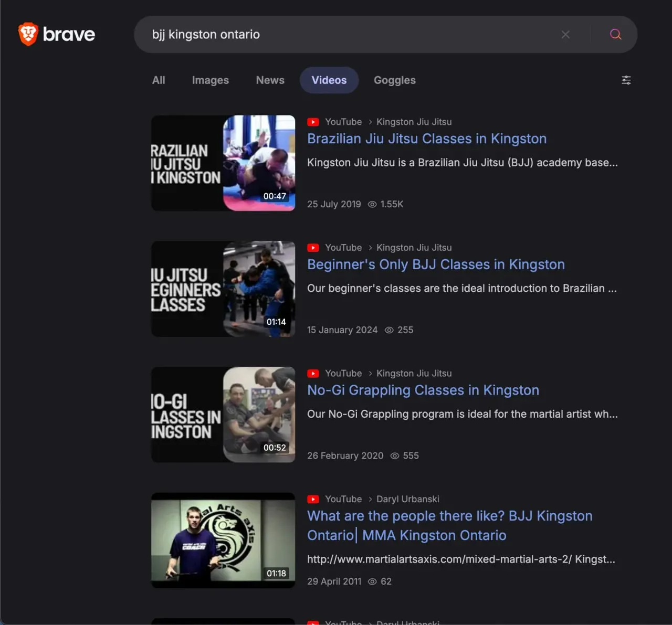
Task: Open Brazilian Jiu Jitsu Classes in Kingston link
Action: (x=427, y=139)
